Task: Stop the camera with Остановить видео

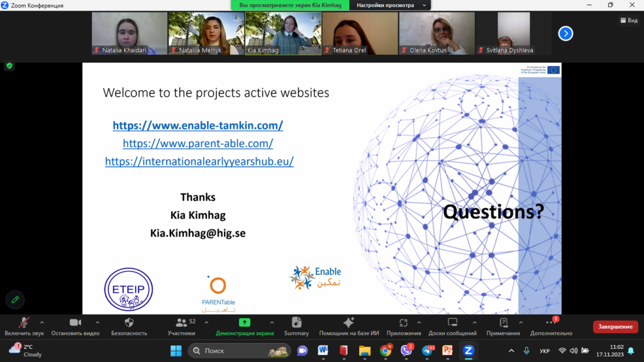Action: coord(75,323)
